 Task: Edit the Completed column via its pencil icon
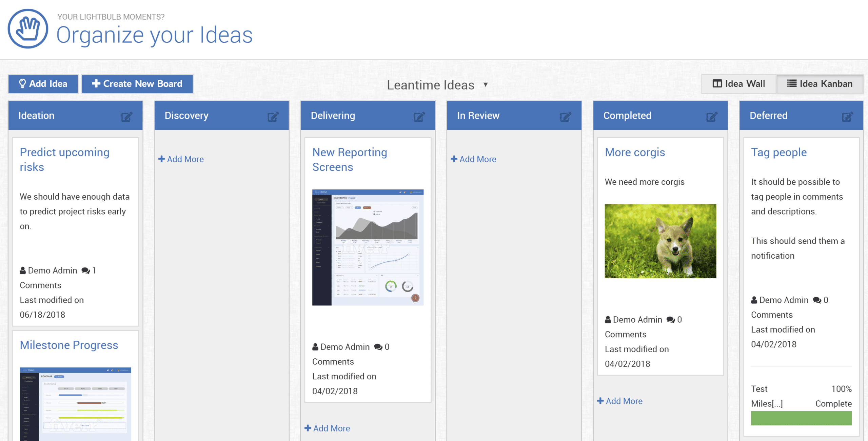(x=712, y=117)
